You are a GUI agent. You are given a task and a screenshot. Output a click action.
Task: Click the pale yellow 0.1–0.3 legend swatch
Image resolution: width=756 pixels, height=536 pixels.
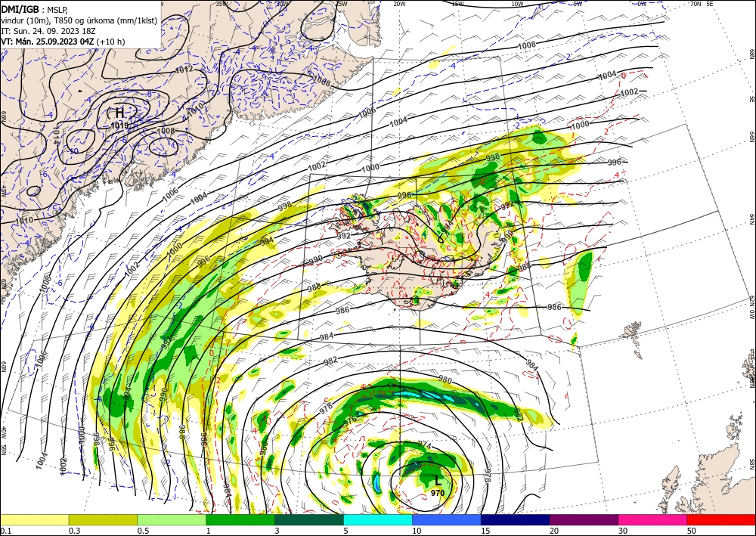click(34, 519)
